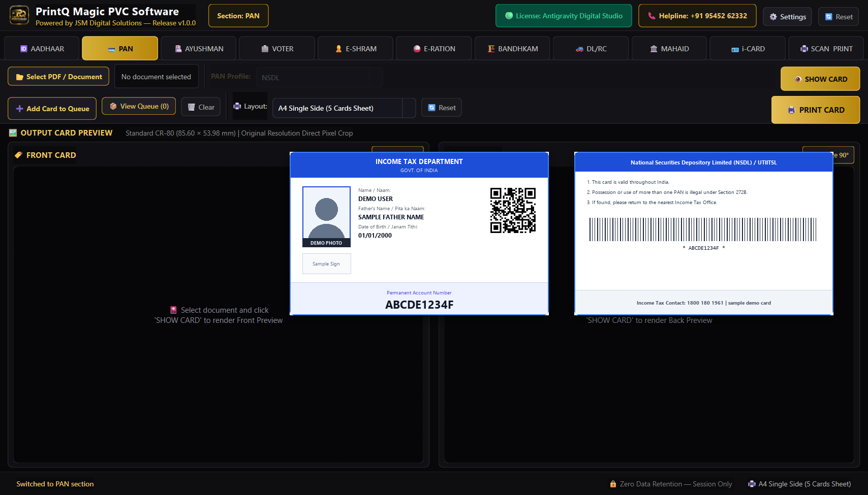Click the Switched to PAN section status
The width and height of the screenshot is (868, 495).
55,484
